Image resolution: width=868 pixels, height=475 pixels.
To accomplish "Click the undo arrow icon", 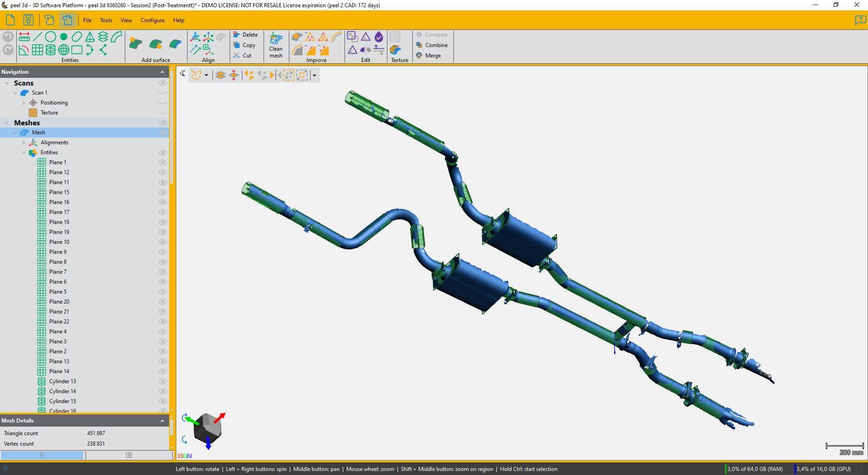I will [x=8, y=37].
